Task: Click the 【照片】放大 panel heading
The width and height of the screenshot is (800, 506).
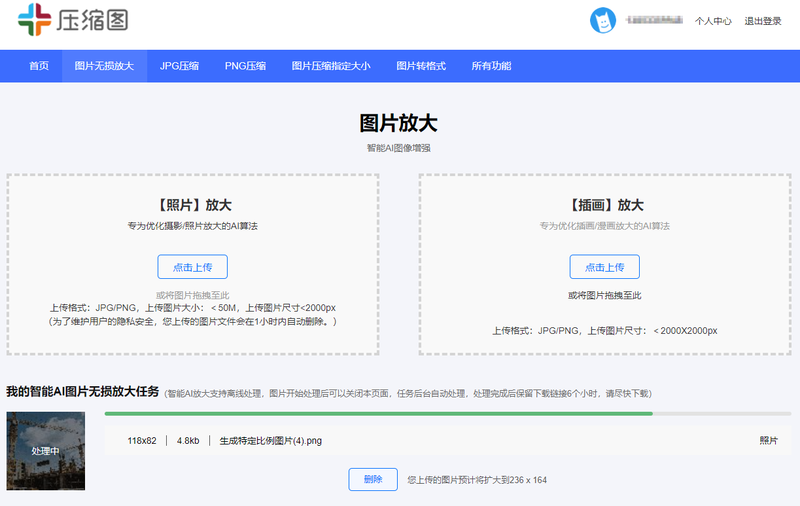Action: [193, 205]
